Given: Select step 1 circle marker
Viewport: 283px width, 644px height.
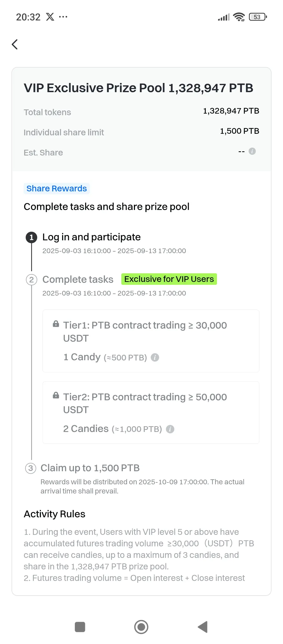Looking at the screenshot, I should pos(31,237).
